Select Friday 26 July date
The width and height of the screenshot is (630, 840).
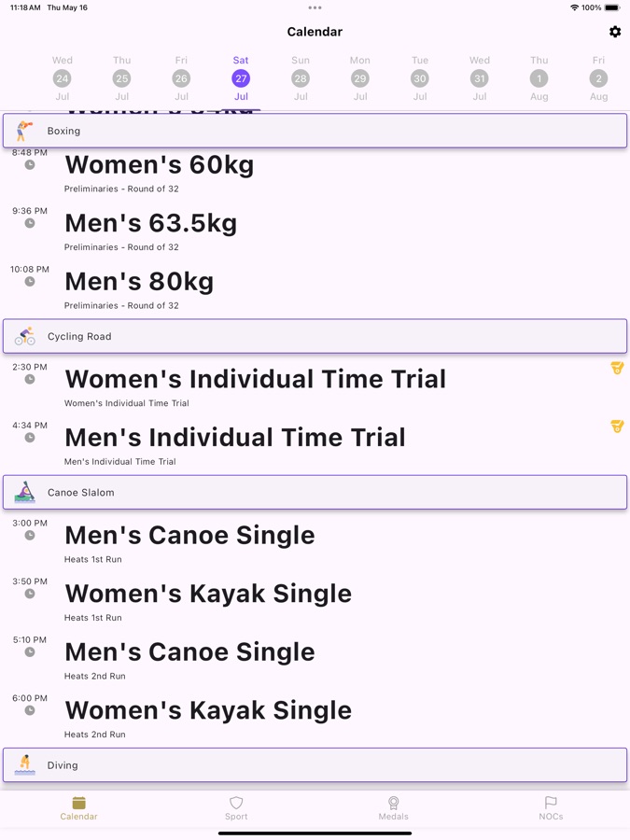(181, 78)
